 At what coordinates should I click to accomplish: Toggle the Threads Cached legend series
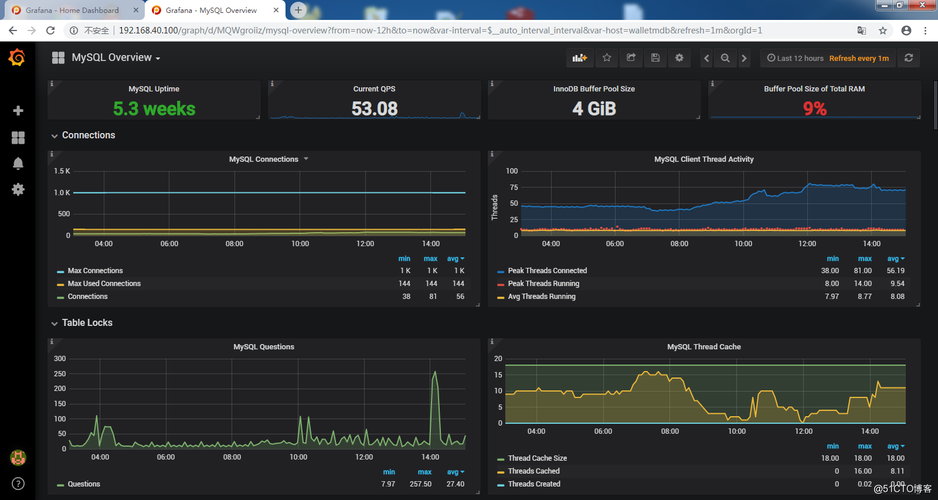coord(534,471)
